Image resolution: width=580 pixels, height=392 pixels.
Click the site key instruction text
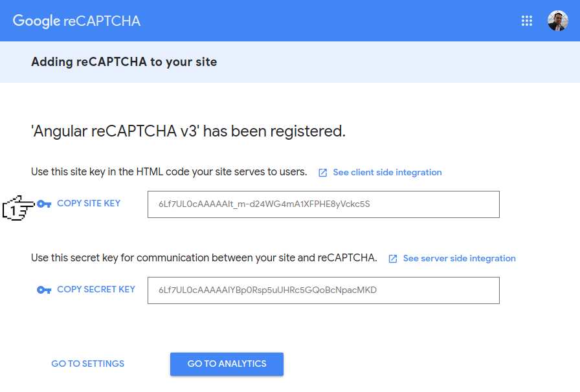point(169,172)
